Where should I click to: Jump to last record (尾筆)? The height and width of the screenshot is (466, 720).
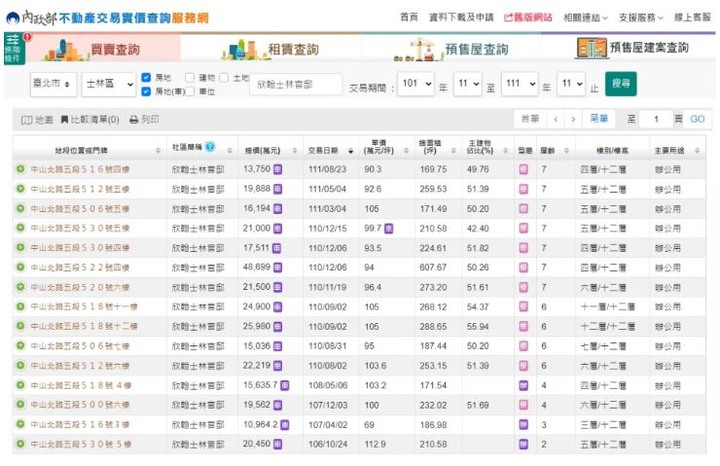[598, 119]
